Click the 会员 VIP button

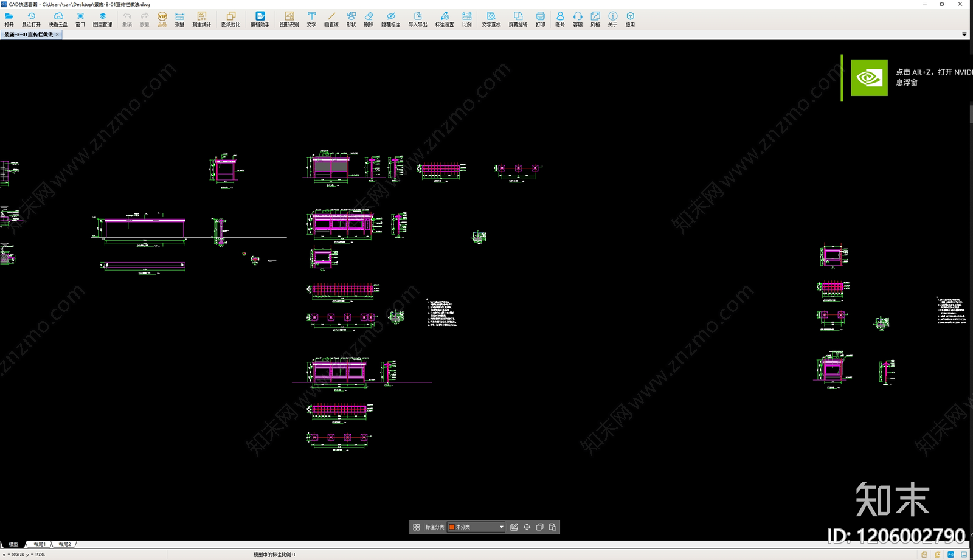coord(162,19)
